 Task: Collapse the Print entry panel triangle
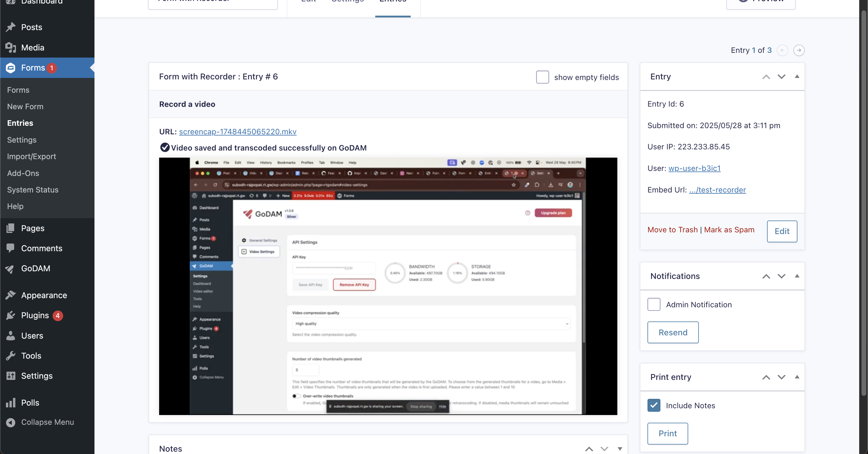797,377
